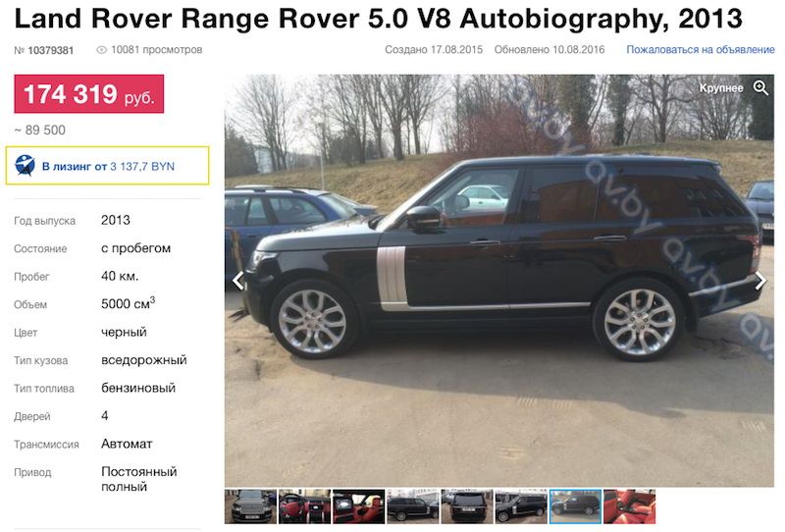The height and width of the screenshot is (532, 785).
Task: Select the highlighted seventh side-view thumbnail
Action: [575, 506]
